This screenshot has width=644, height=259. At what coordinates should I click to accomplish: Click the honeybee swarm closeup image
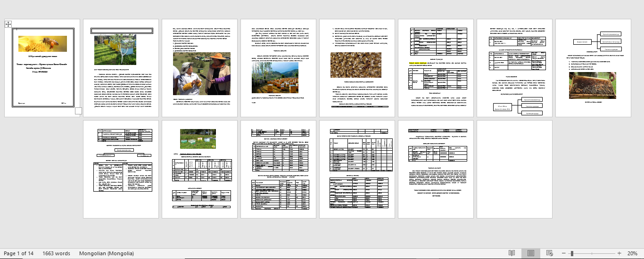click(x=355, y=65)
